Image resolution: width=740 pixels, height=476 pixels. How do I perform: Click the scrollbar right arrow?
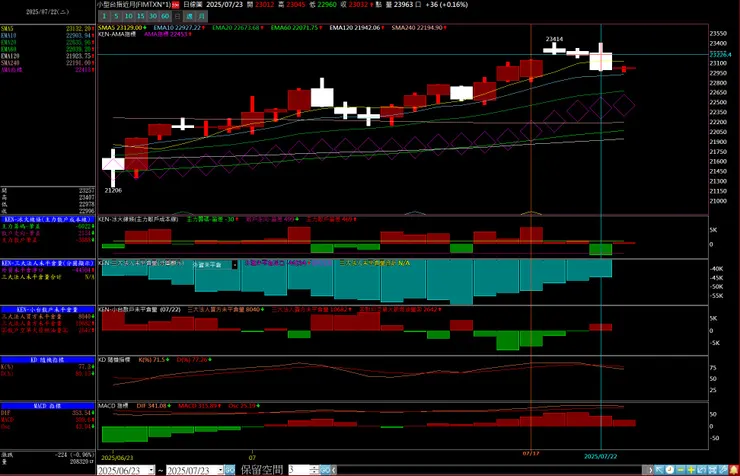pyautogui.click(x=650, y=470)
